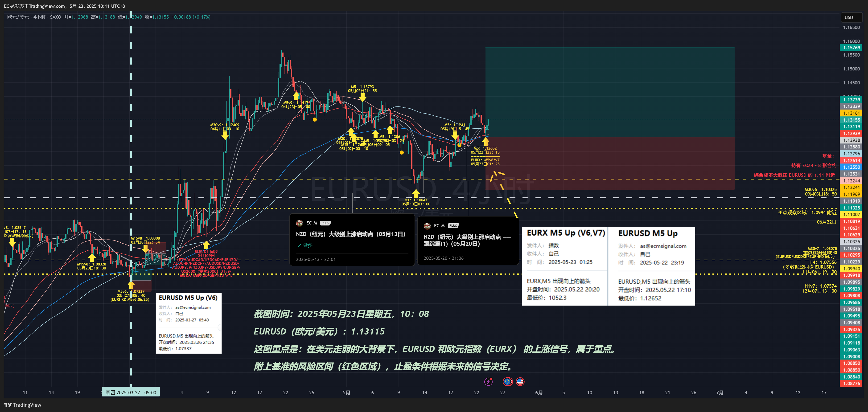Click header text EC-M发表于TradingView.com
Screen dimensions: 868x412
(x=35, y=6)
